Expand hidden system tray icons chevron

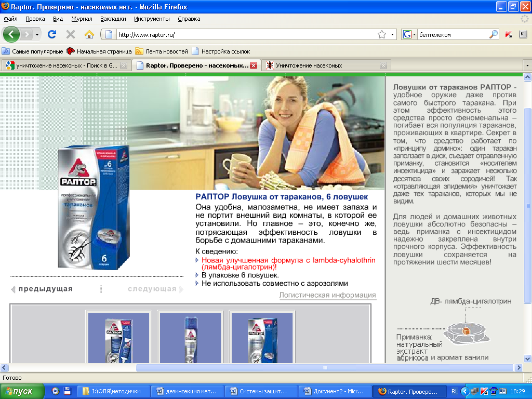465,391
